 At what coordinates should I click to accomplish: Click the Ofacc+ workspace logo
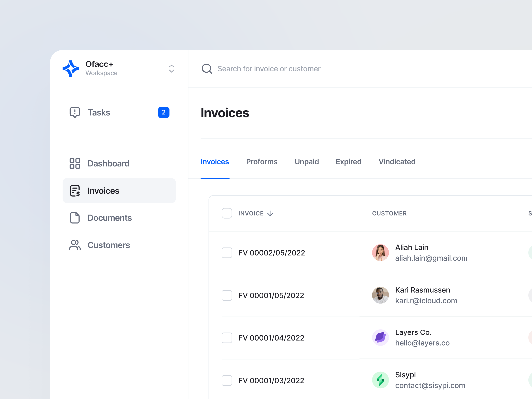coord(70,68)
